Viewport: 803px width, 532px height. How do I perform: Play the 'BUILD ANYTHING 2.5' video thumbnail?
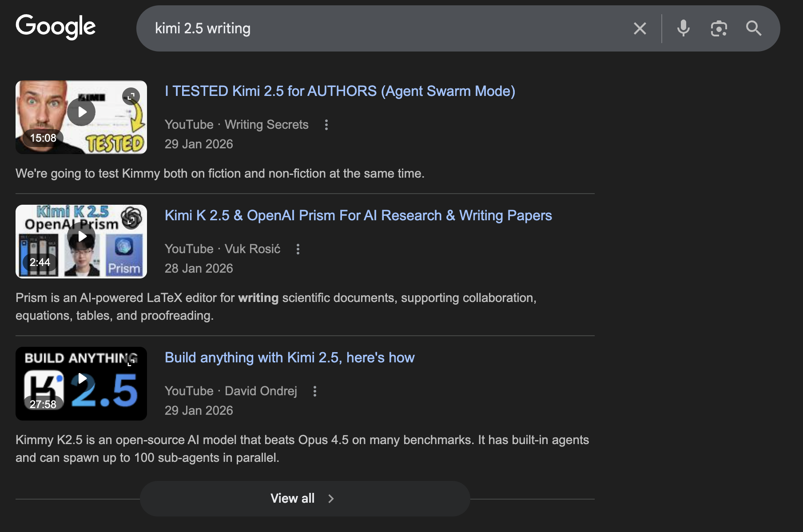[81, 379]
